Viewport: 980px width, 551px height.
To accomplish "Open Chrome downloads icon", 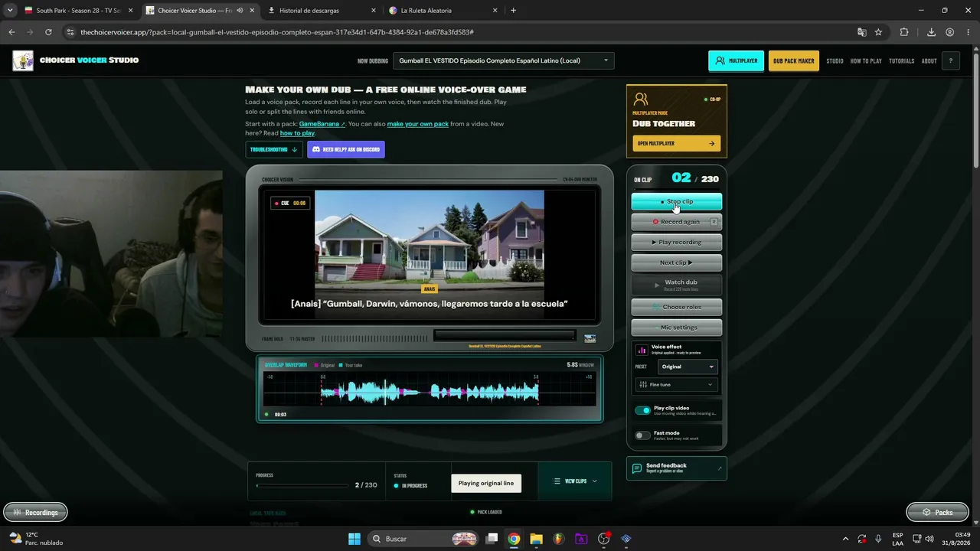I will pyautogui.click(x=931, y=32).
